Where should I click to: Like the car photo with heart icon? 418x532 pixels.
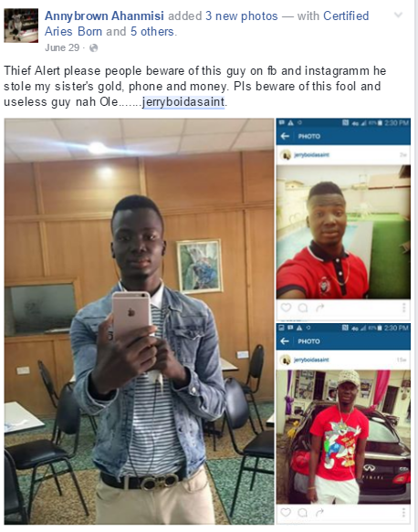coord(286,512)
